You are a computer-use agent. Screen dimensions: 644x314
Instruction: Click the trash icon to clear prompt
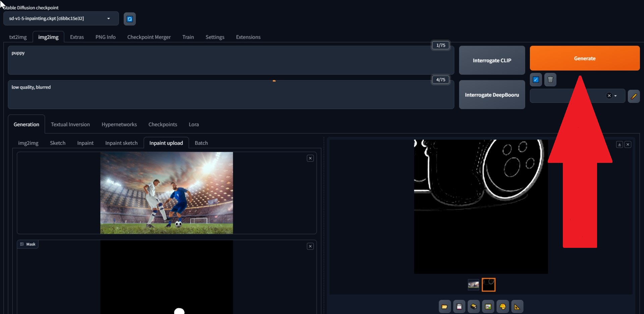coord(550,80)
